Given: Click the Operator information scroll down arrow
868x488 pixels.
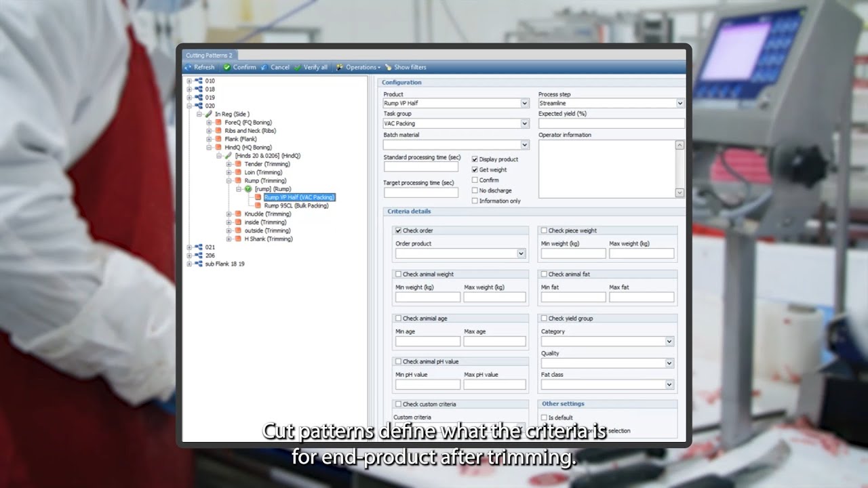Looking at the screenshot, I should (x=679, y=193).
